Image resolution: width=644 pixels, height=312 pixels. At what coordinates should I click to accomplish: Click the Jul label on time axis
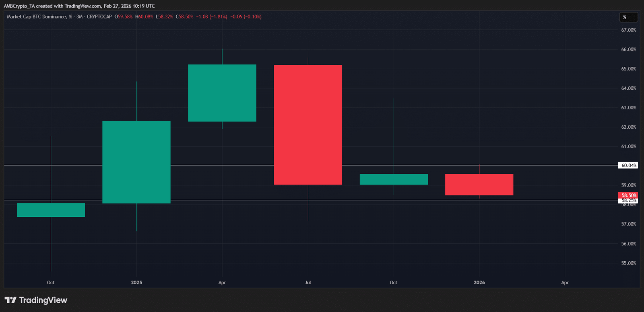pyautogui.click(x=308, y=283)
